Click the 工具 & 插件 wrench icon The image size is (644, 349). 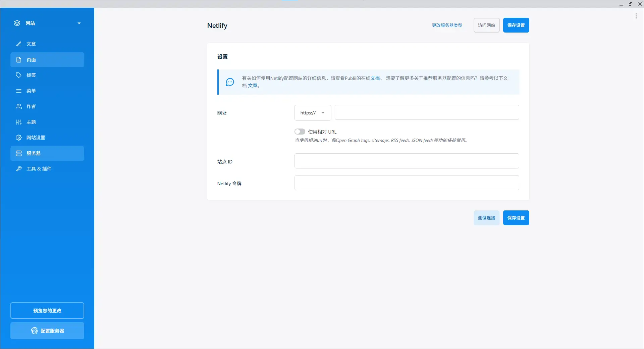click(x=19, y=169)
